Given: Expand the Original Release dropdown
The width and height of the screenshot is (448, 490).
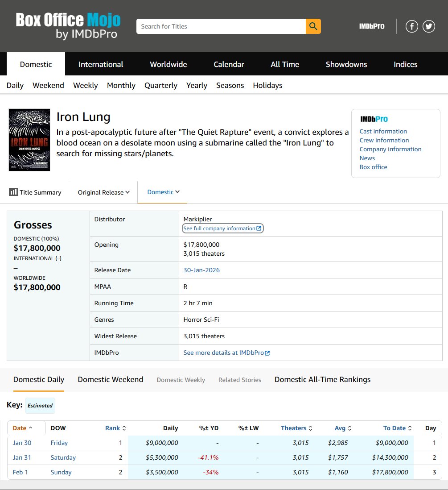Looking at the screenshot, I should (x=104, y=192).
